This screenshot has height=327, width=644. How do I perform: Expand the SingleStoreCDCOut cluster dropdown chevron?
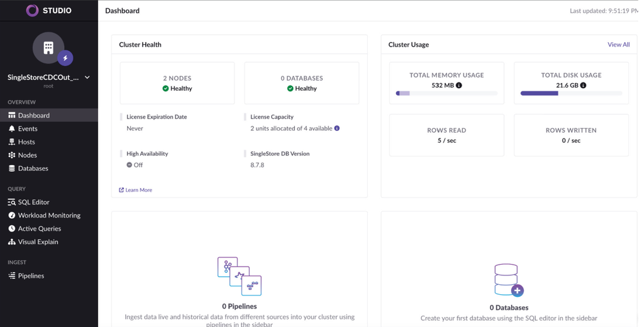(x=87, y=77)
